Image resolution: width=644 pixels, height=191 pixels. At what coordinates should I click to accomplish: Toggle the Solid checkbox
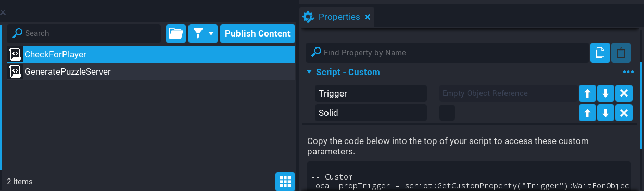447,113
